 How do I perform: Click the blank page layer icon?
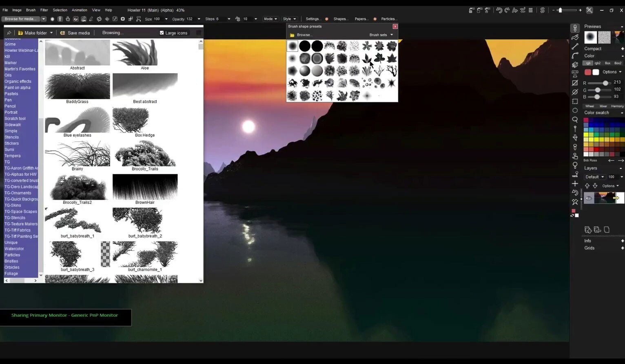[607, 230]
